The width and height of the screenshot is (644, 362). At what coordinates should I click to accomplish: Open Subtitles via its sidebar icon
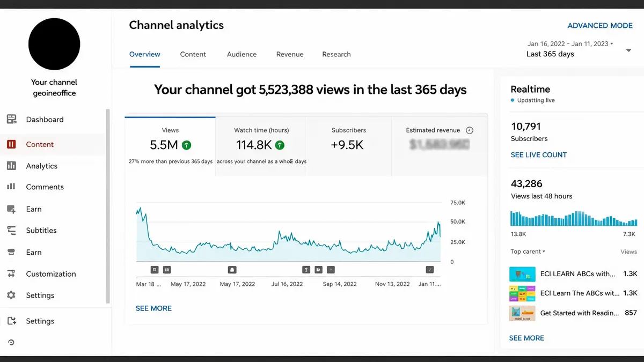[11, 230]
